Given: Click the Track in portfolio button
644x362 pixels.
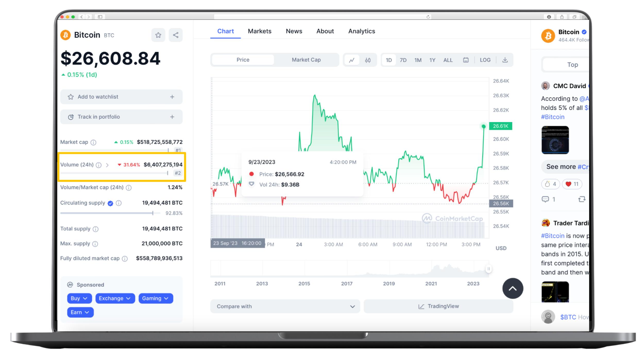Looking at the screenshot, I should click(122, 117).
